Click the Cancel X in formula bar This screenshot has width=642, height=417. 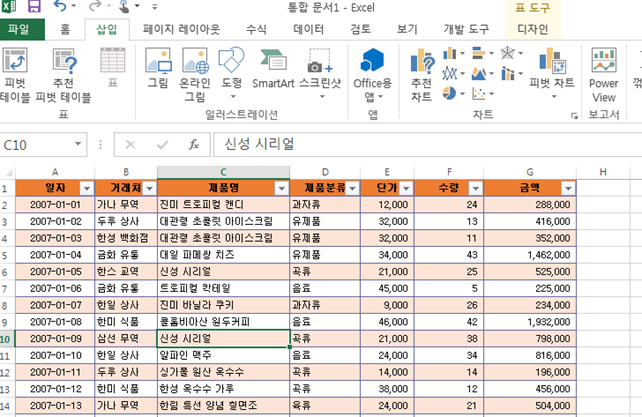pos(130,145)
